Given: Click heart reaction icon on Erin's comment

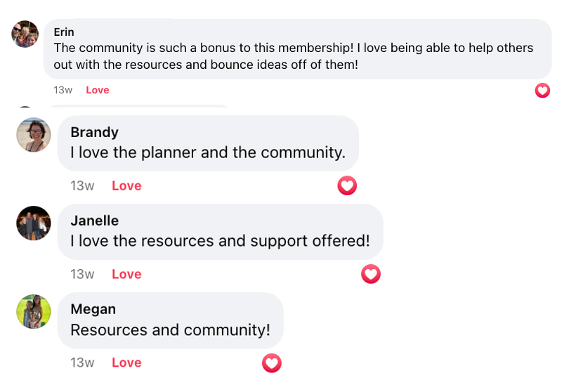Looking at the screenshot, I should pyautogui.click(x=542, y=90).
